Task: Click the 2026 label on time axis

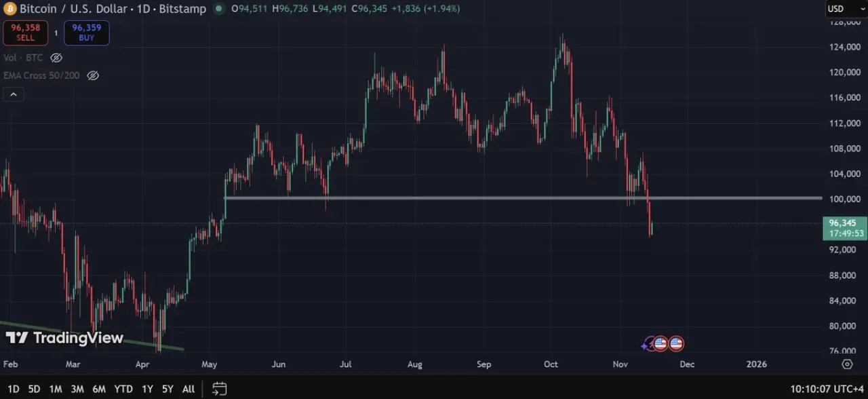Action: click(x=756, y=364)
